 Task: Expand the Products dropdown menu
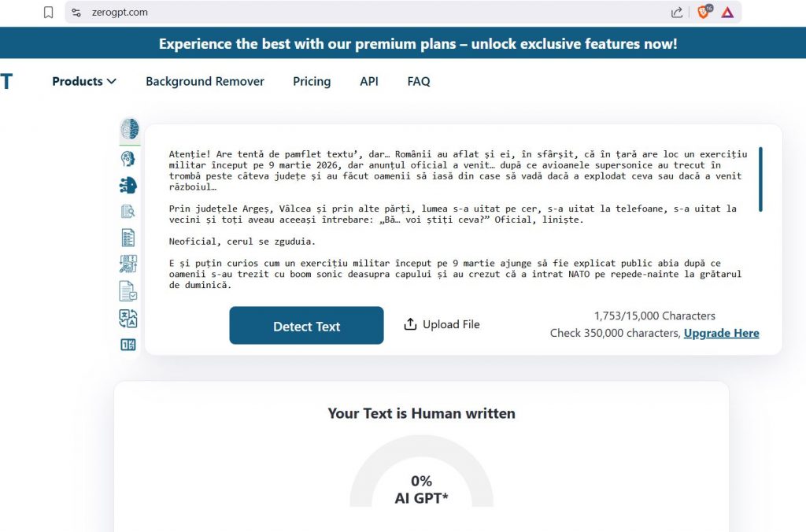(84, 81)
